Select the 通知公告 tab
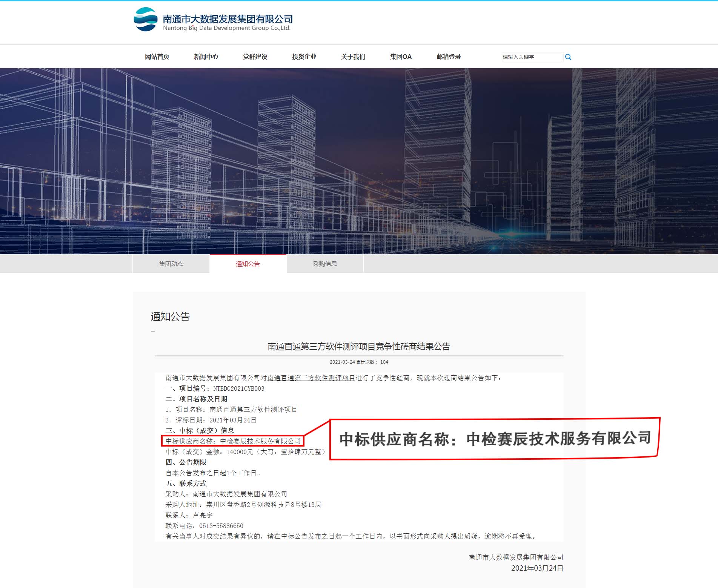Image resolution: width=718 pixels, height=588 pixels. point(248,264)
